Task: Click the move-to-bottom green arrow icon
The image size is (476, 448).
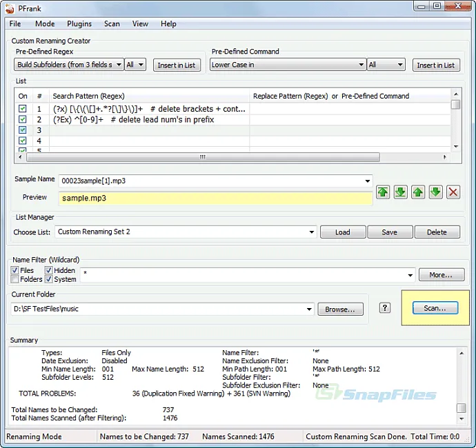Action: pyautogui.click(x=401, y=192)
